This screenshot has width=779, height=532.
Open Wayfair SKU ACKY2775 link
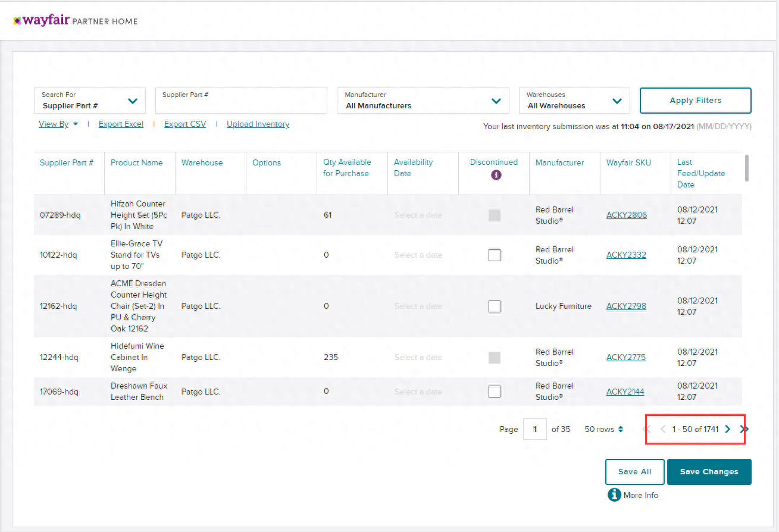tap(626, 357)
